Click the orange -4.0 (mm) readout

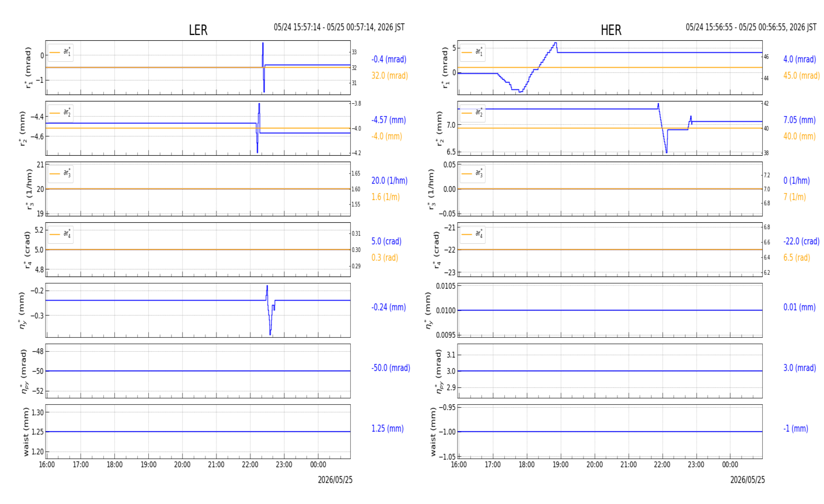(x=387, y=136)
